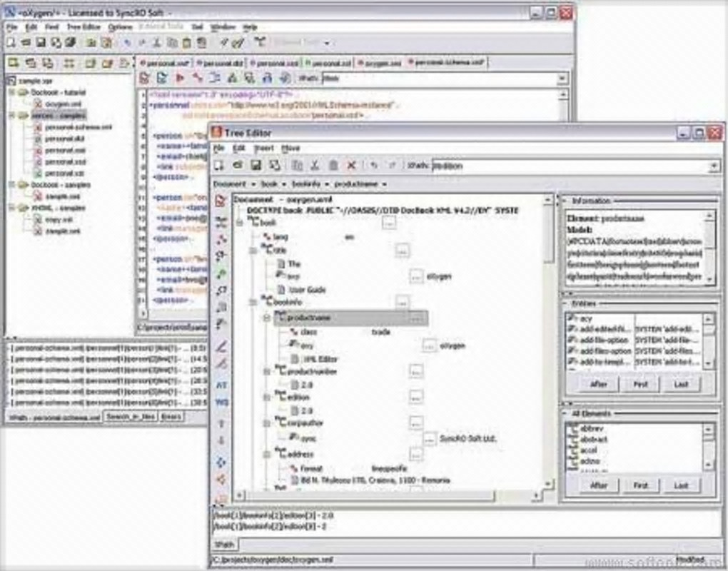Click New document icon in oXygen main toolbar
The width and height of the screenshot is (728, 571).
coord(11,43)
